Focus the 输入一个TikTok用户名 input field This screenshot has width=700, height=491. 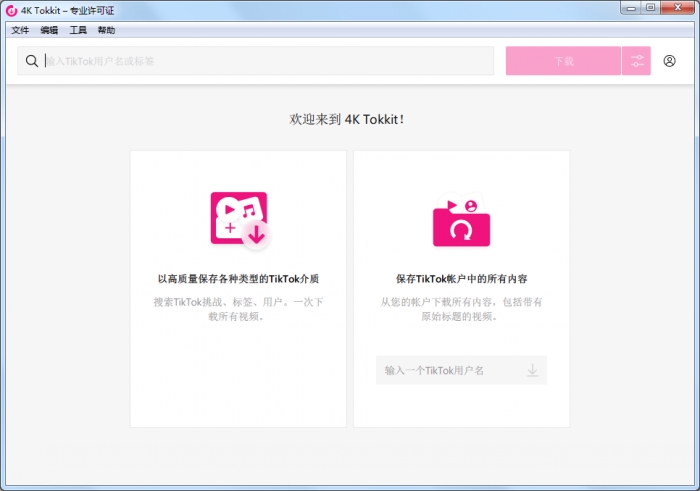(461, 370)
